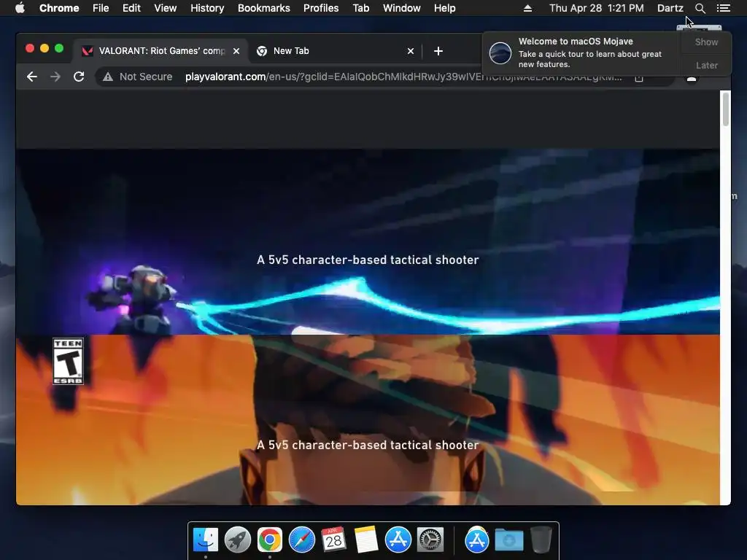Open the Chrome application menu
Image resolution: width=747 pixels, height=560 pixels.
pos(59,8)
